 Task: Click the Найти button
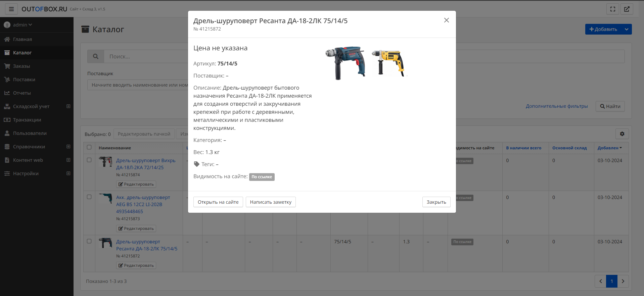tap(610, 106)
